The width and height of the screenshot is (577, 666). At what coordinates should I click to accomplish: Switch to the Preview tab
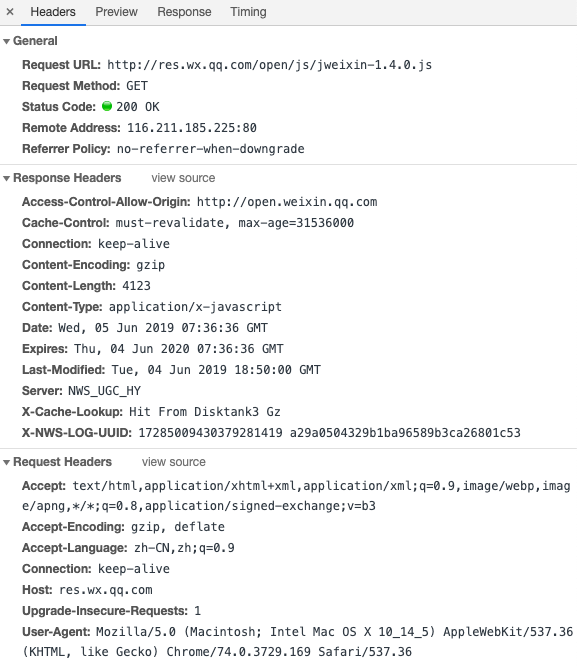[x=116, y=12]
